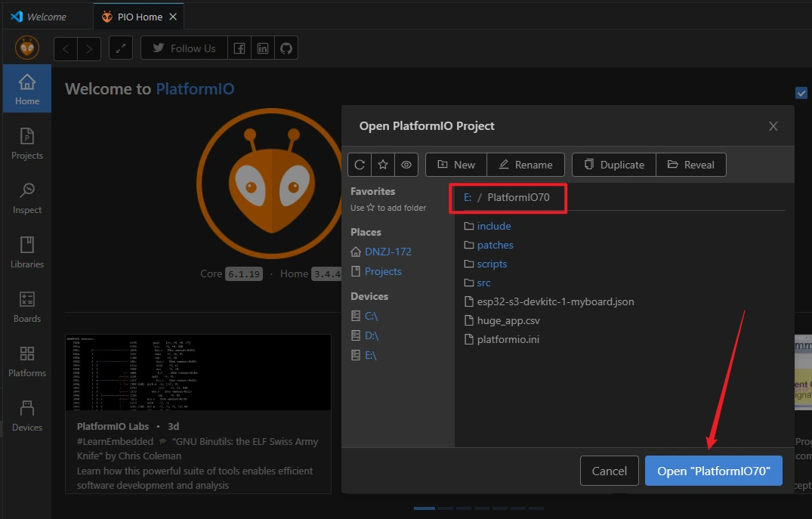
Task: Click the PlatformIO title link
Action: pyautogui.click(x=195, y=89)
